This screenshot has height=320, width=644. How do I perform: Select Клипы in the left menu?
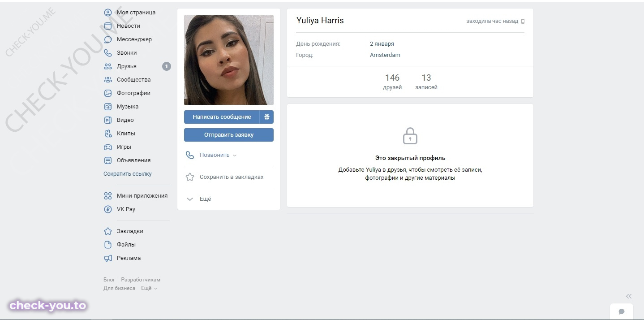pos(126,134)
